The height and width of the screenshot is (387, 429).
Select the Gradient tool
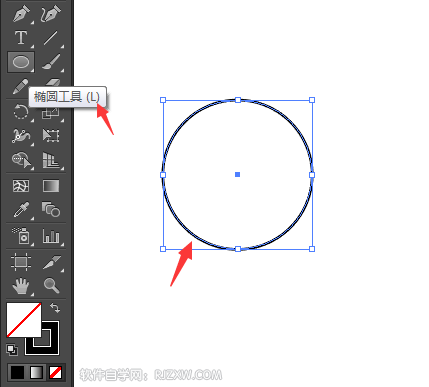click(x=51, y=186)
